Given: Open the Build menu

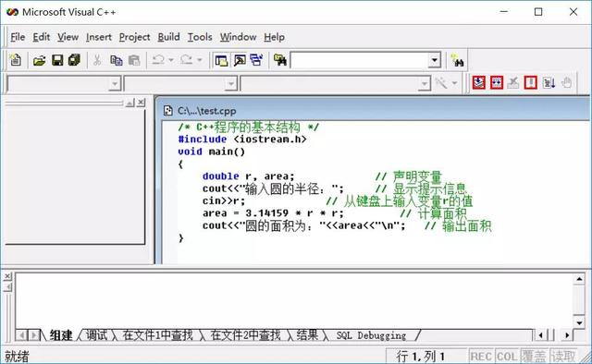Looking at the screenshot, I should (168, 37).
